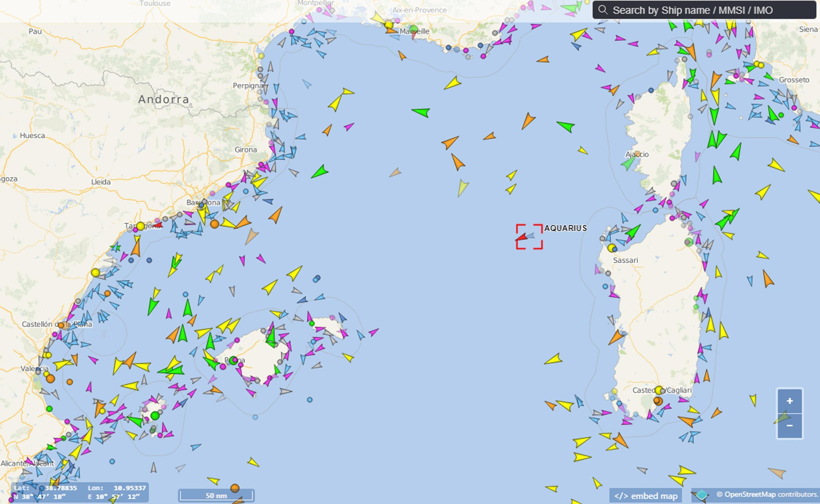Select the large orange circle marker next to Valencia
The width and height of the screenshot is (820, 504).
50,379
